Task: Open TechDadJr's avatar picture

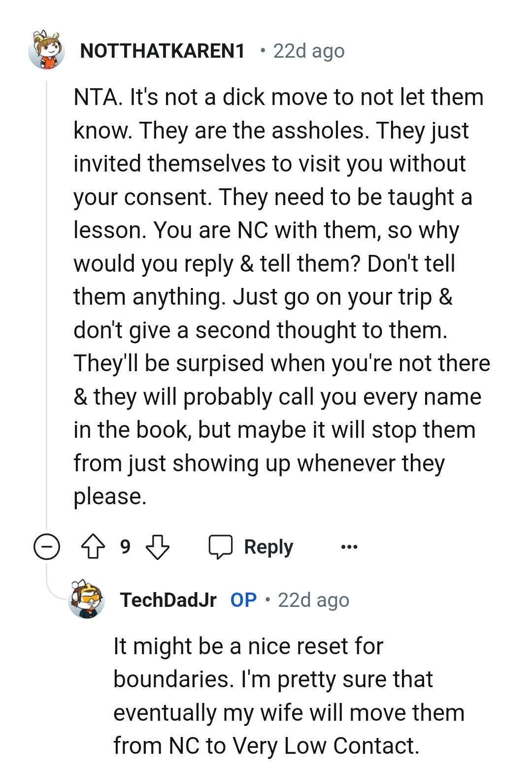Action: pyautogui.click(x=87, y=599)
